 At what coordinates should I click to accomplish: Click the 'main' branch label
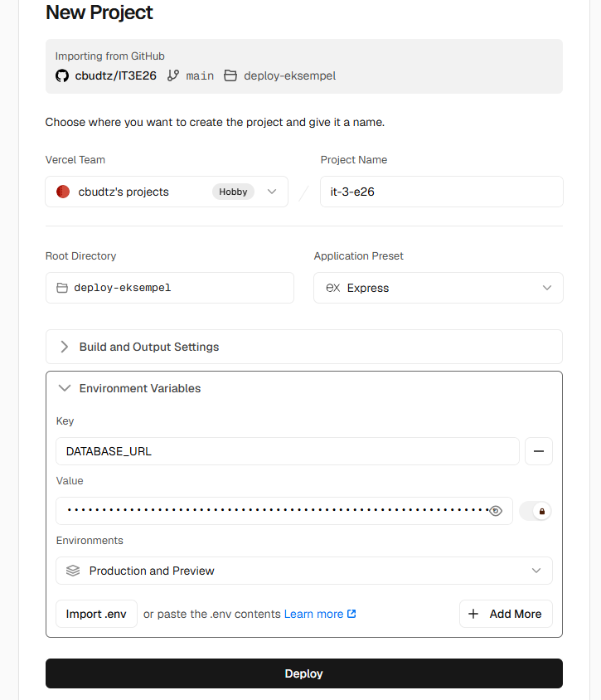(x=200, y=76)
